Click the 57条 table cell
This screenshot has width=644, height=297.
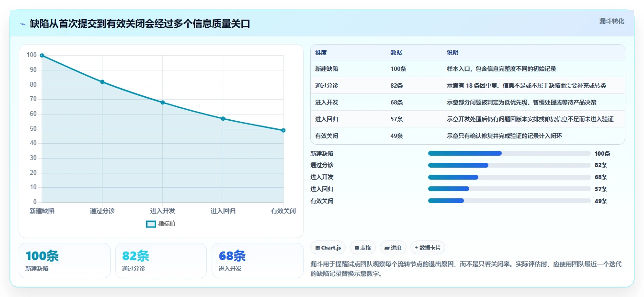pos(397,119)
